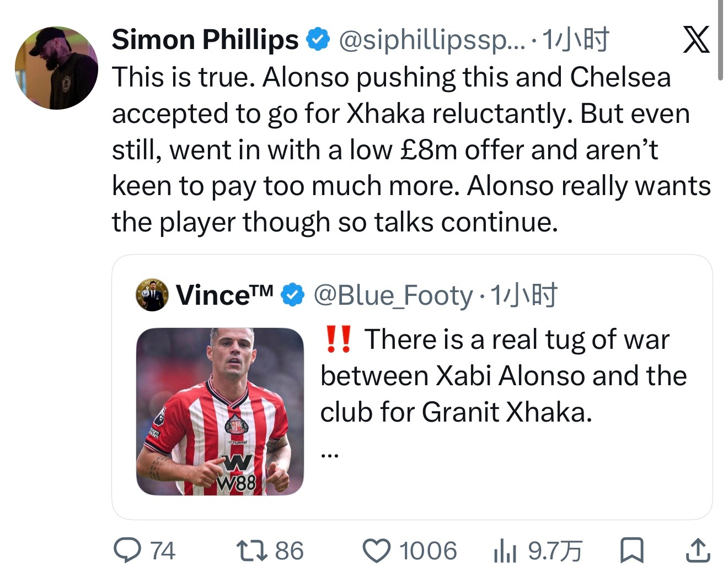Open the Simon Phillips display name
Viewport: 728px width, 577px height.
click(x=205, y=40)
